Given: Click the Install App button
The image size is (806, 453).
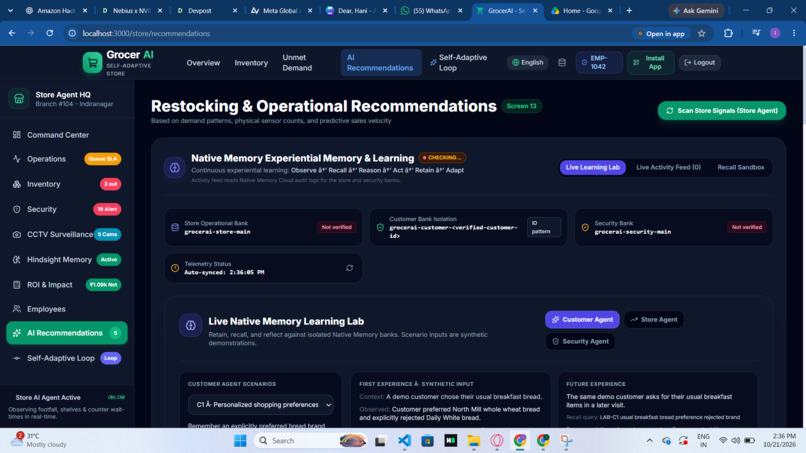Looking at the screenshot, I should [x=650, y=63].
